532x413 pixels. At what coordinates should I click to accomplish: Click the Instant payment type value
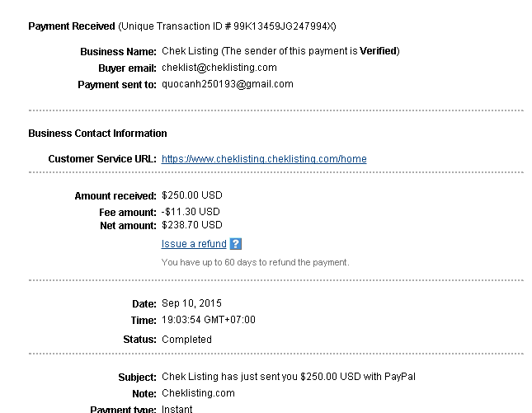[177, 409]
